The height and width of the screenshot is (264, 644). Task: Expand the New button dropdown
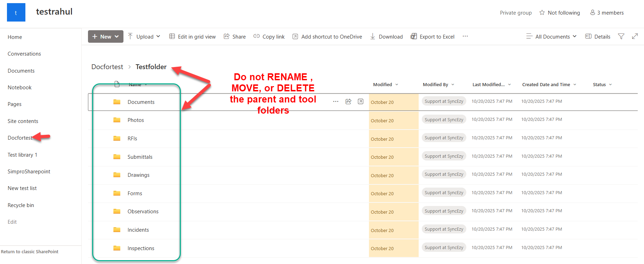point(106,36)
